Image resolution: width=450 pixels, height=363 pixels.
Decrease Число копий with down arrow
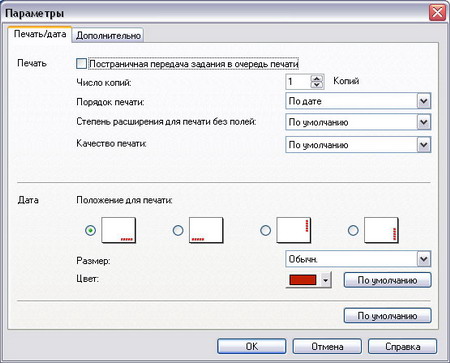pyautogui.click(x=317, y=85)
